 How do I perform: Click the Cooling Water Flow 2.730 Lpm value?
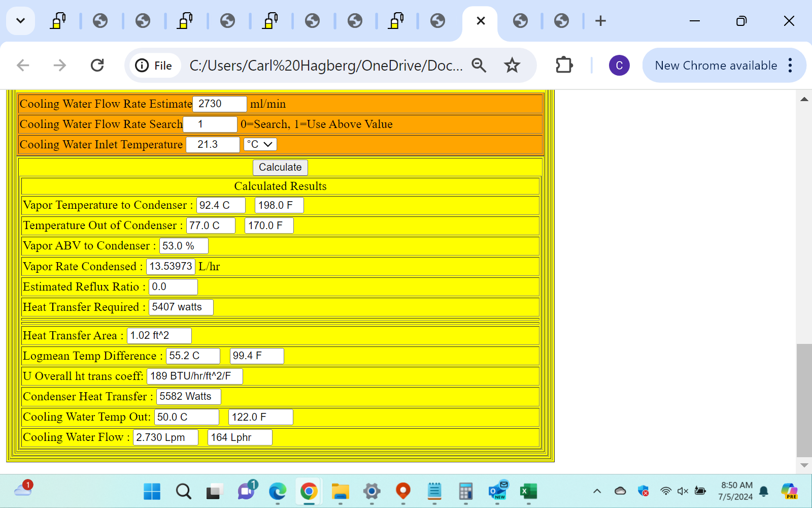pyautogui.click(x=165, y=437)
